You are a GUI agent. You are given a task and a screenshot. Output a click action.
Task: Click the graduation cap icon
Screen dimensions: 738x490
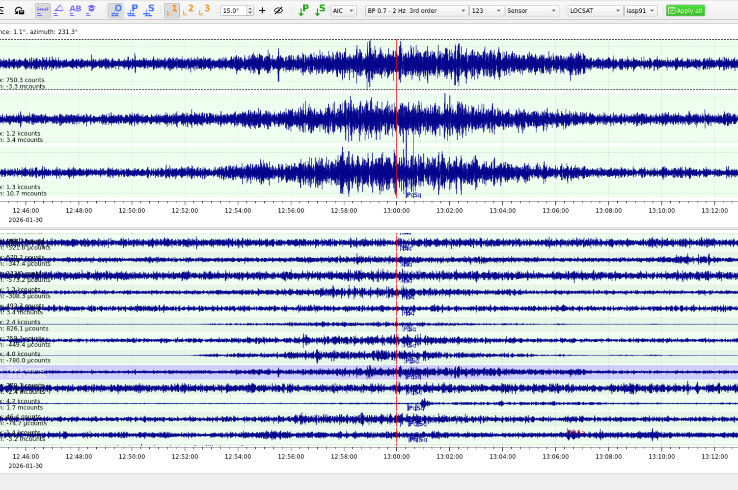91,10
